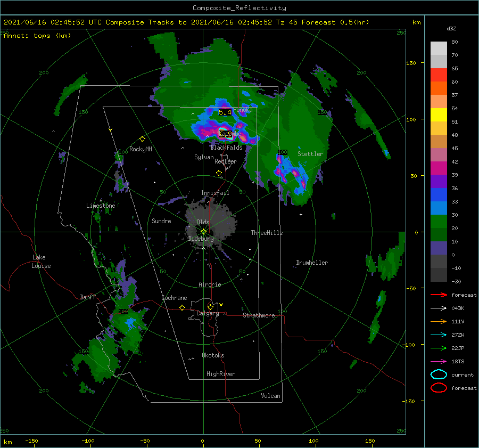Click the yellow diamond marker above Calgary label
This screenshot has height=448, width=479.
(x=210, y=307)
